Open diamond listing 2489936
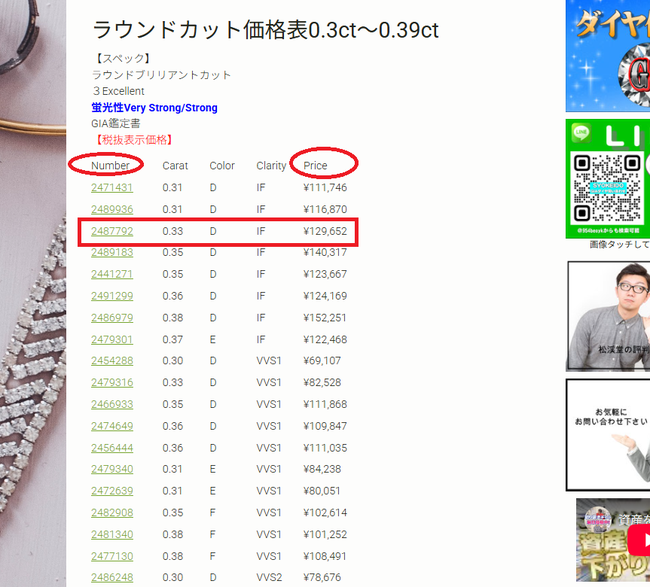The width and height of the screenshot is (650, 587). click(112, 209)
